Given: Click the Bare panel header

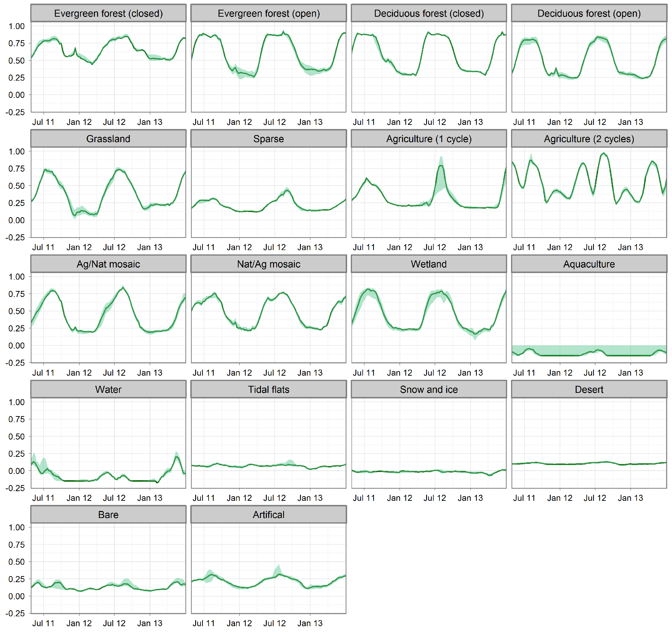Looking at the screenshot, I should coord(108,515).
